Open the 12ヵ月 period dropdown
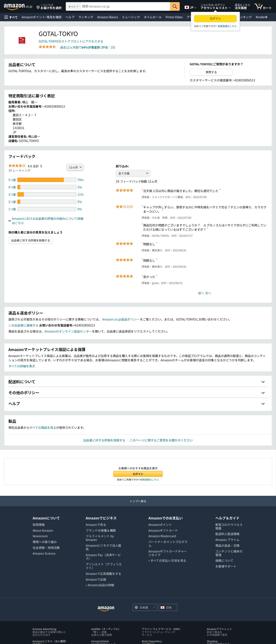This screenshot has height=644, width=276. pos(75,167)
